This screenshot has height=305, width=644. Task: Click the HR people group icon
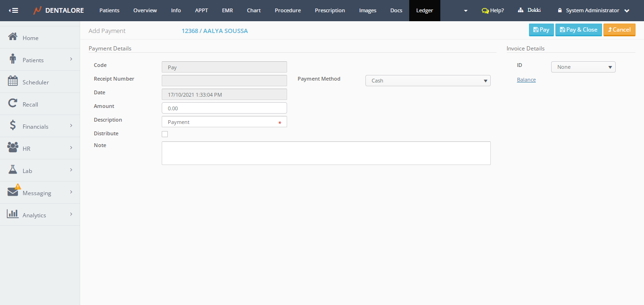(x=13, y=148)
